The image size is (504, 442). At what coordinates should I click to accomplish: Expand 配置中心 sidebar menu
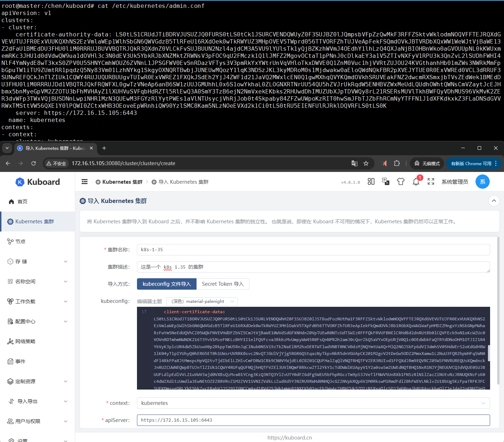[37, 321]
